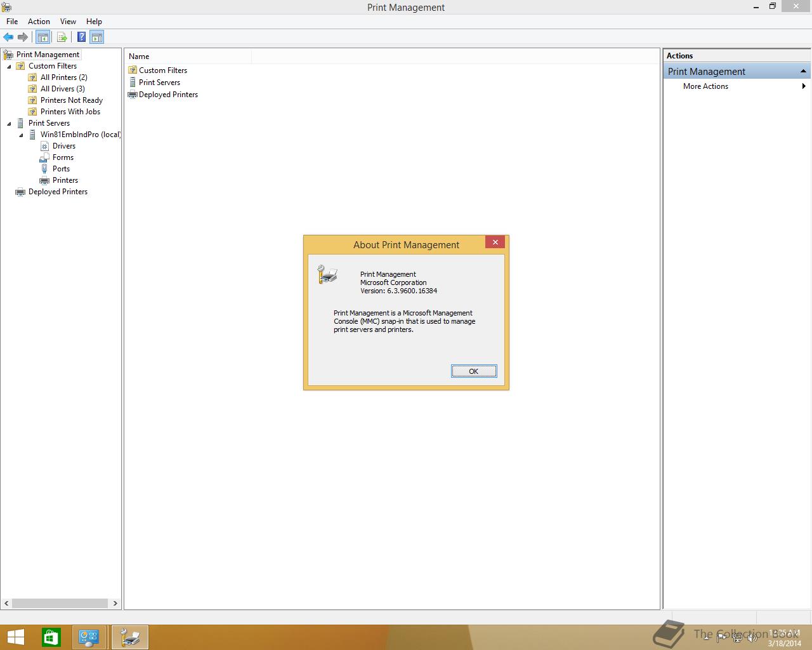Restore the Print Management window
This screenshot has width=812, height=650.
click(773, 6)
